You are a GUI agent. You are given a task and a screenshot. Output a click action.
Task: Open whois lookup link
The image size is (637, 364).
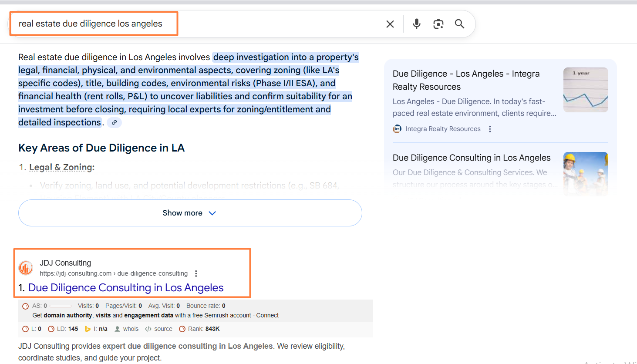coord(126,329)
